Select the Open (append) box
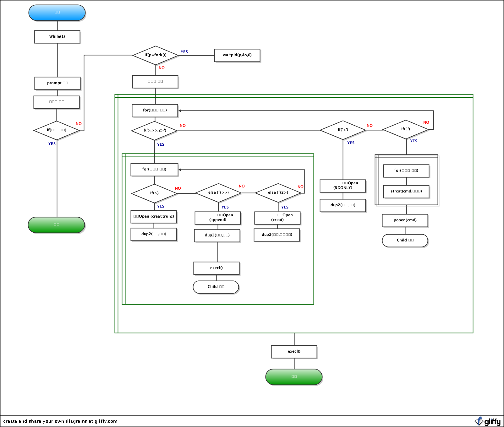The height and width of the screenshot is (427, 504). (218, 218)
